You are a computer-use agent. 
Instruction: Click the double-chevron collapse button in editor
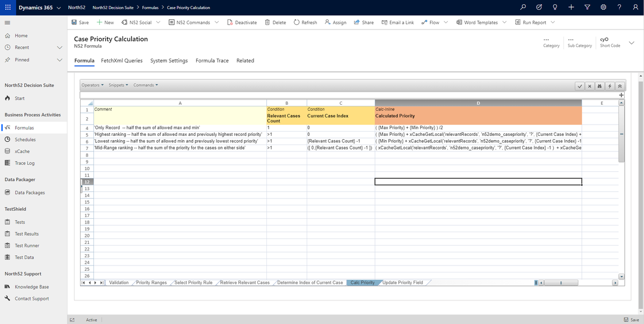[x=620, y=86]
